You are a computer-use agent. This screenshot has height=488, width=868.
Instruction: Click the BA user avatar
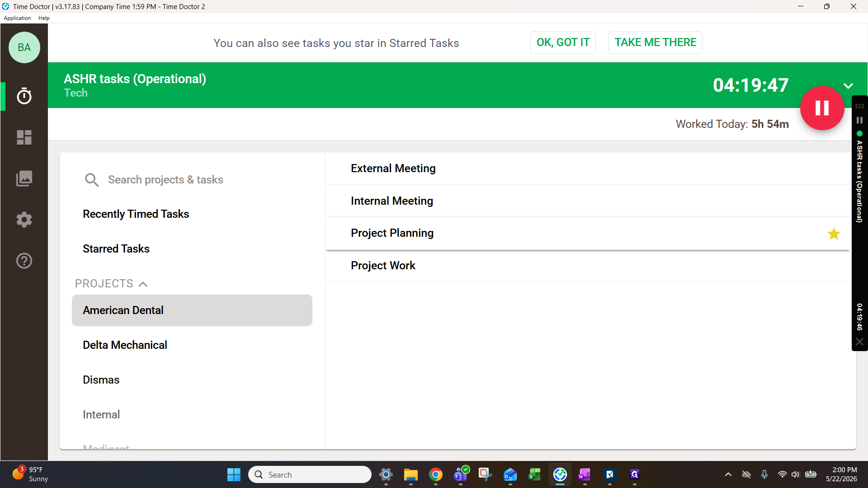tap(24, 47)
